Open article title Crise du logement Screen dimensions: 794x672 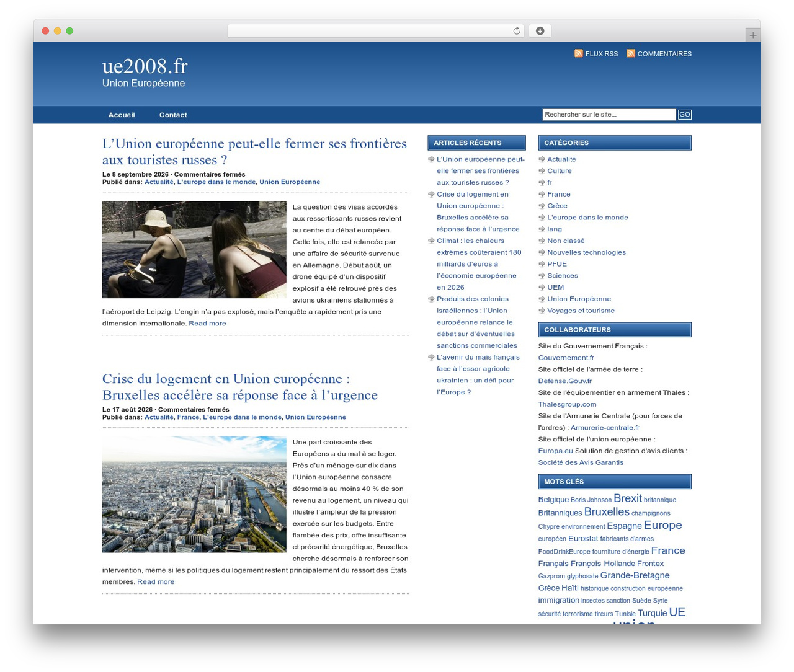(240, 387)
